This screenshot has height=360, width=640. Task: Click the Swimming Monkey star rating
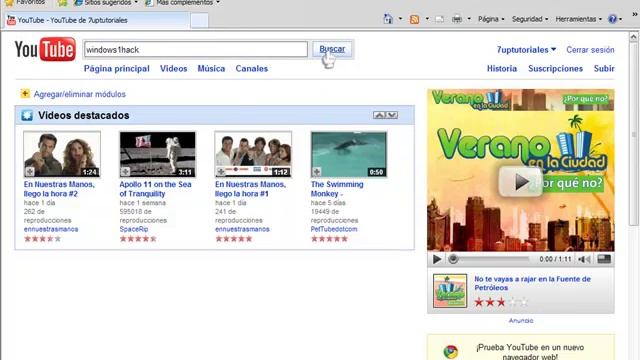[329, 239]
